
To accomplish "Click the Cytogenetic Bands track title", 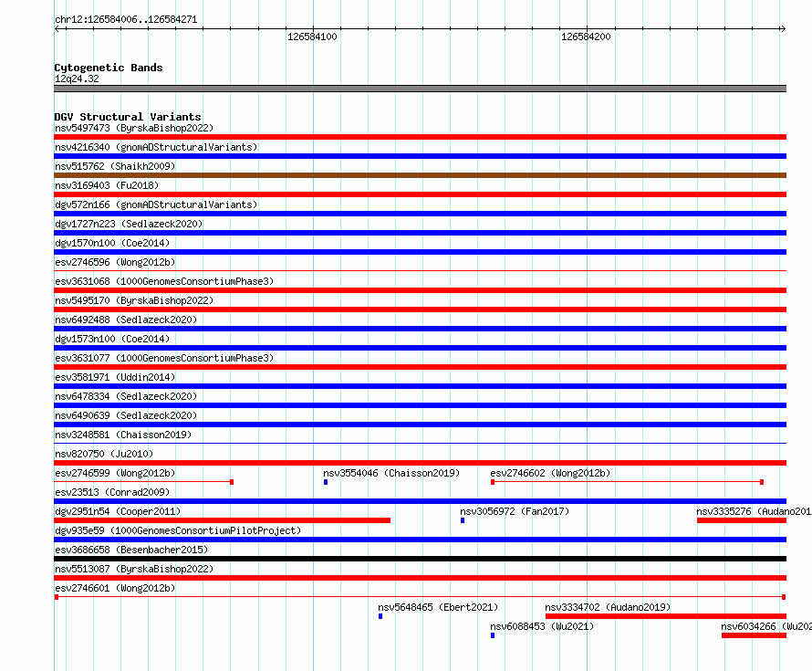I will click(109, 68).
